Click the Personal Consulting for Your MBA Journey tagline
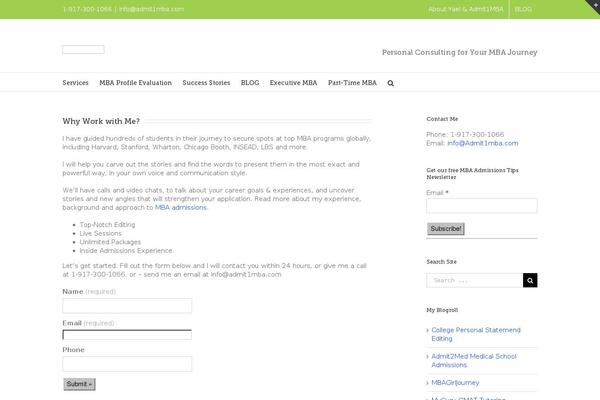 click(460, 52)
